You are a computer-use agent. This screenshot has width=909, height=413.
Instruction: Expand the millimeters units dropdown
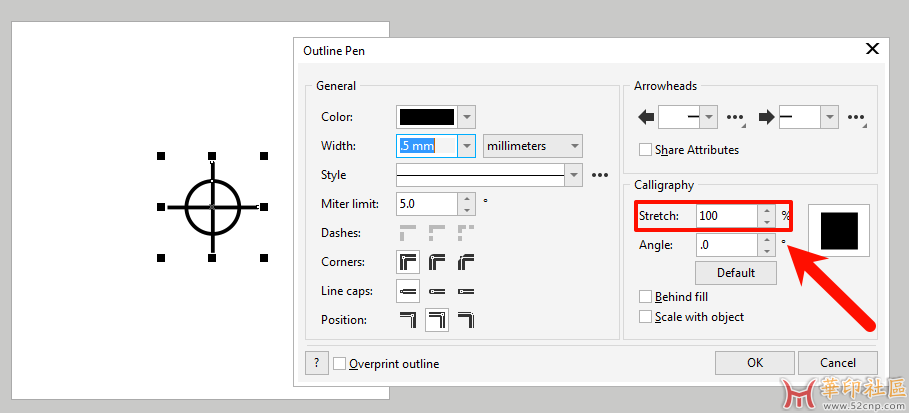tap(532, 146)
